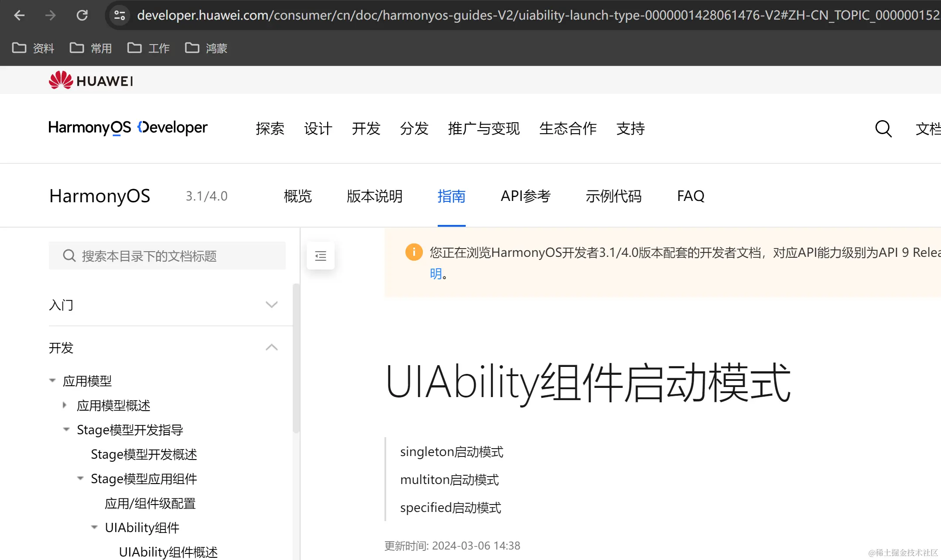This screenshot has height=560, width=941.
Task: Click the address bar URL
Action: [537, 15]
